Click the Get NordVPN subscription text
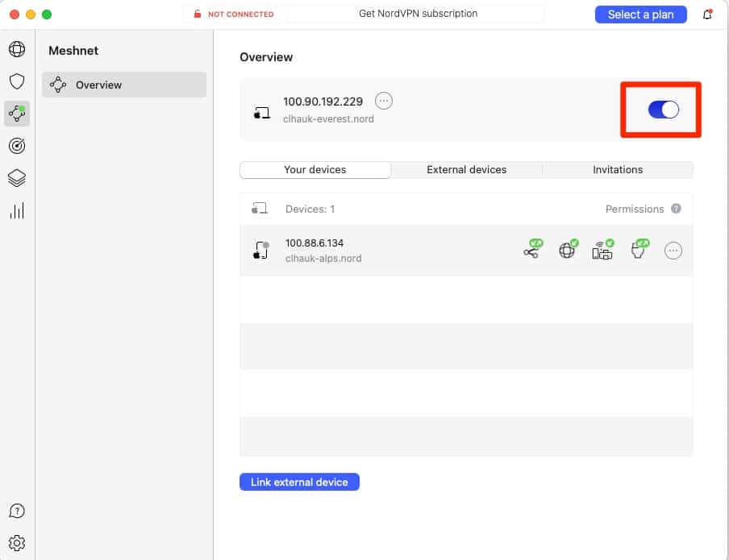The height and width of the screenshot is (560, 729). (418, 14)
